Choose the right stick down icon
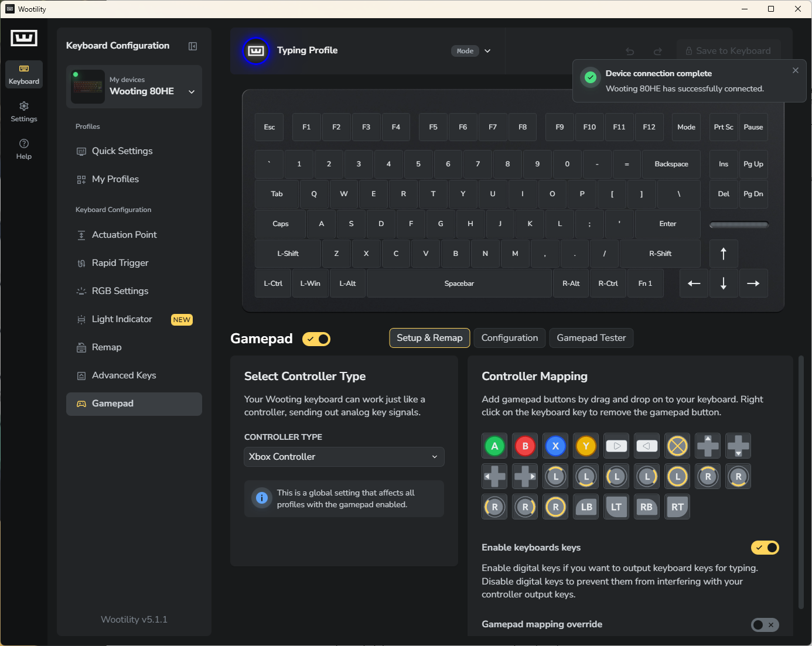Screen dimensions: 812x646 tap(739, 477)
